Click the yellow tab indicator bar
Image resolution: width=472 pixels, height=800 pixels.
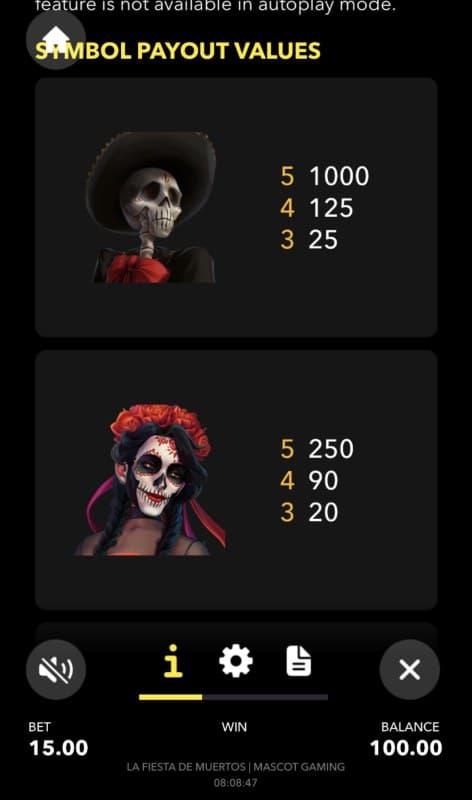[170, 697]
